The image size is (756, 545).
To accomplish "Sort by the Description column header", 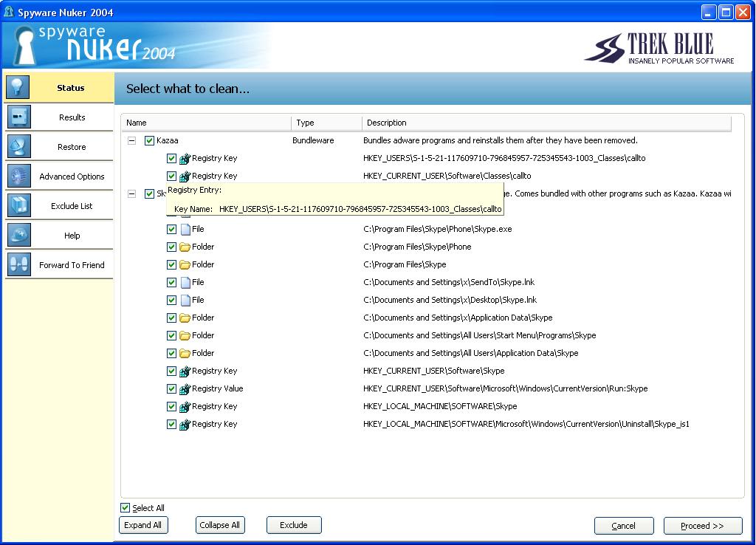I will (547, 123).
